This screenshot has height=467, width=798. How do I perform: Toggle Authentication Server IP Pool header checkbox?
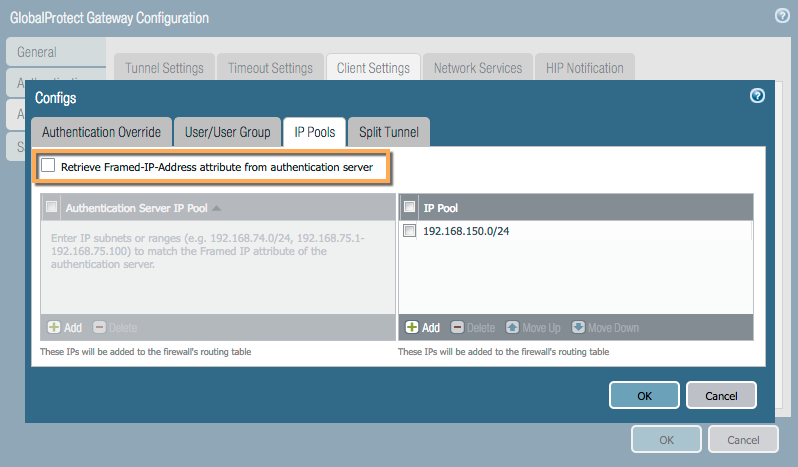pyautogui.click(x=51, y=207)
